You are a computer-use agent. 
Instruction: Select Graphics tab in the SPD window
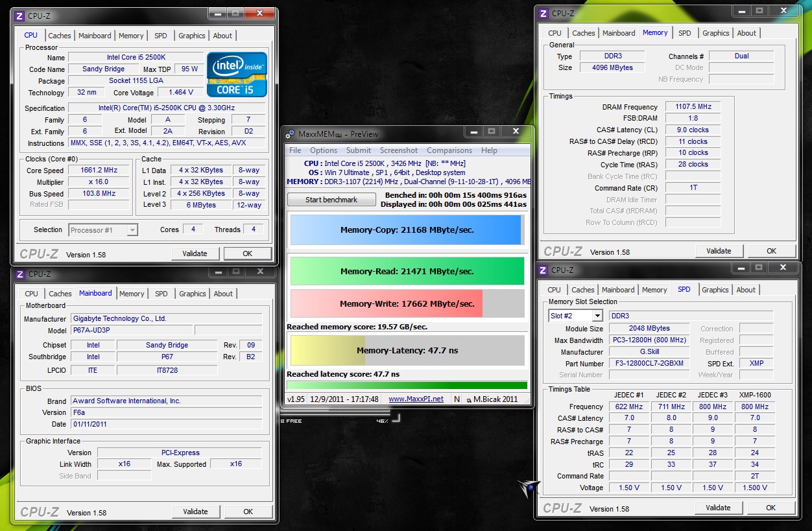point(715,290)
